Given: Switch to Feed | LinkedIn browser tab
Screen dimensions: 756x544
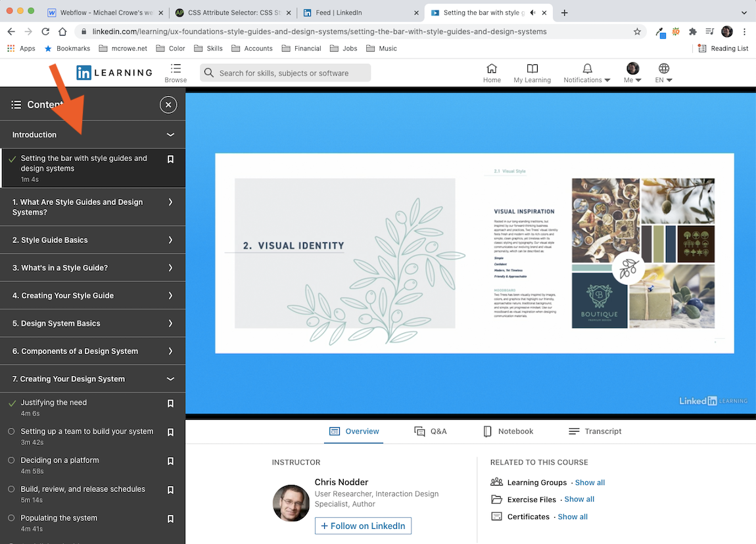Looking at the screenshot, I should (x=360, y=12).
